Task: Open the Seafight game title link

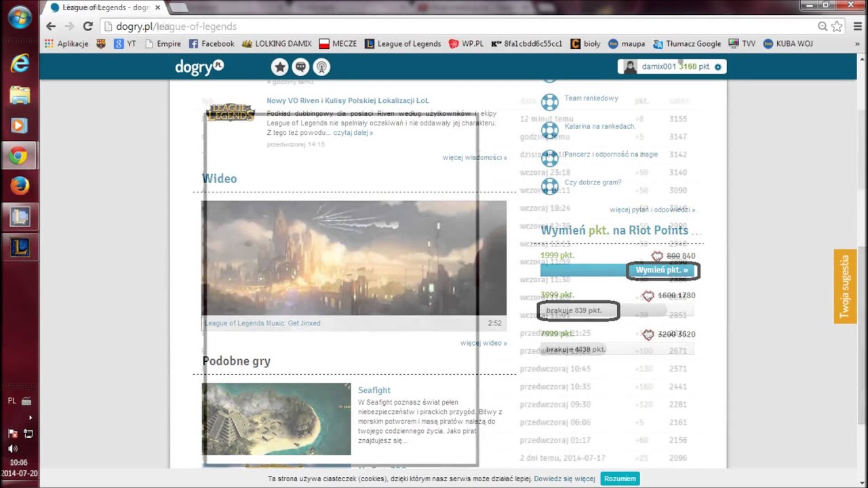Action: pos(374,390)
